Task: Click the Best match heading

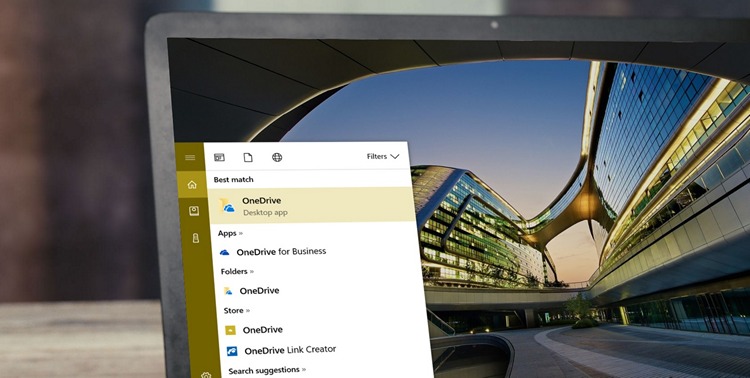Action: click(233, 180)
